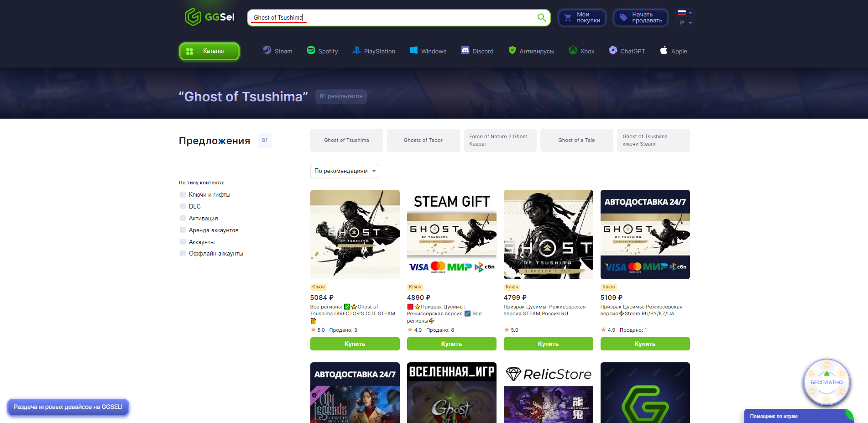Click the Антивирусы shield icon
Viewport: 868px width, 423px height.
click(512, 50)
